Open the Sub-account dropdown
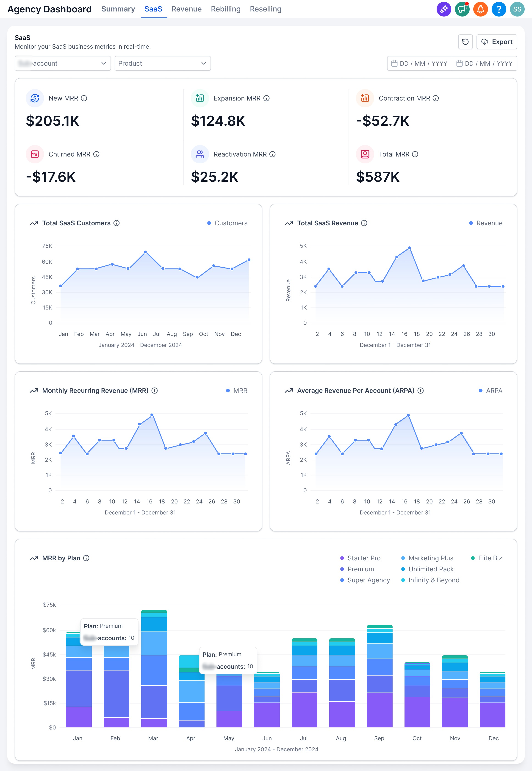 point(63,63)
